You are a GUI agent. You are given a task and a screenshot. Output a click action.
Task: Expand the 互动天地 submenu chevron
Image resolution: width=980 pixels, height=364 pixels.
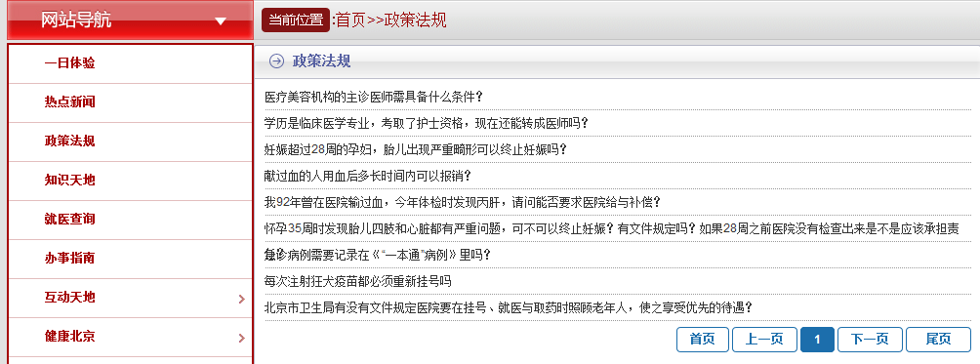(242, 299)
